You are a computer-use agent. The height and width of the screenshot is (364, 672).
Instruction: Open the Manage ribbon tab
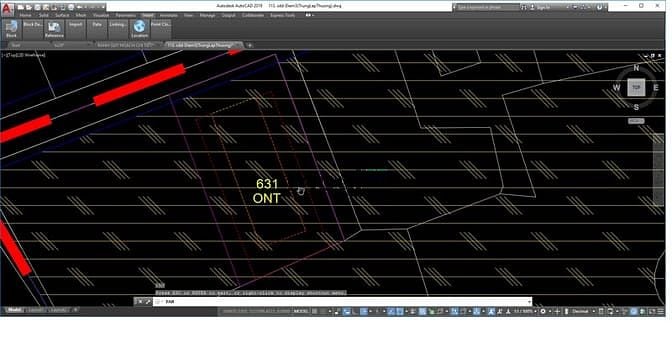tap(207, 15)
